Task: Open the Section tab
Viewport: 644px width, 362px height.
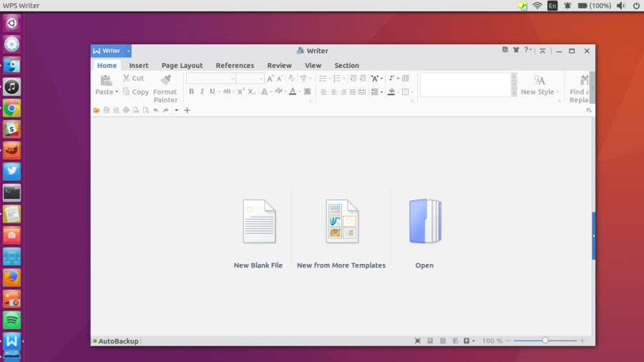Action: click(346, 65)
